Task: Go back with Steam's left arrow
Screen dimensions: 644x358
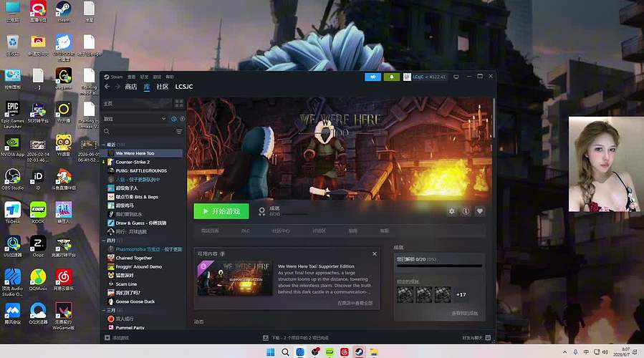Action: [107, 87]
